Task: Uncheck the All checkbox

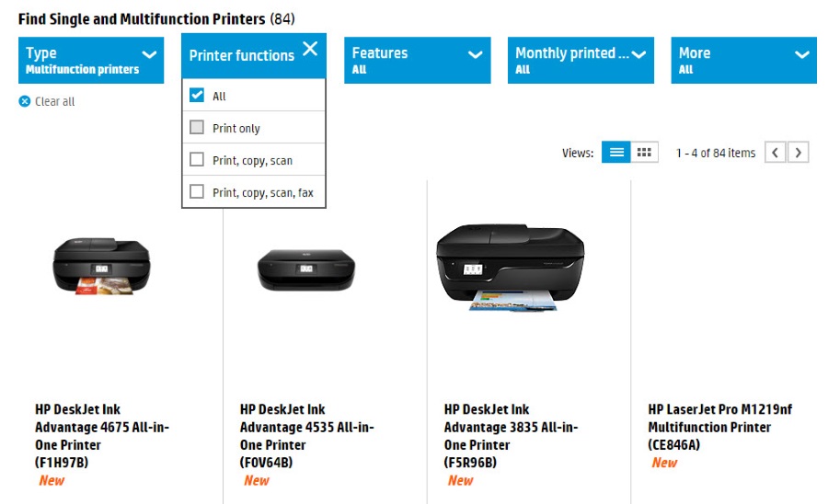Action: tap(197, 96)
